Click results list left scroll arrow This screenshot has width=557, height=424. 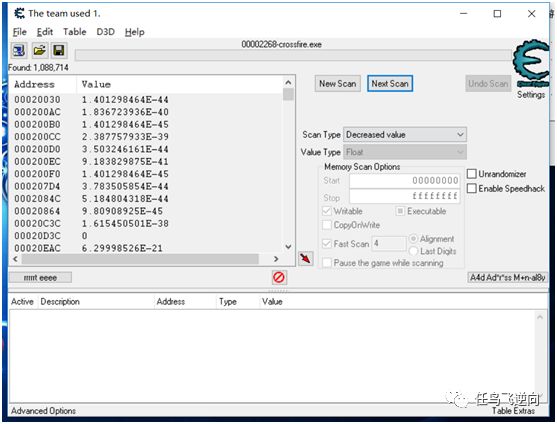[x=15, y=259]
